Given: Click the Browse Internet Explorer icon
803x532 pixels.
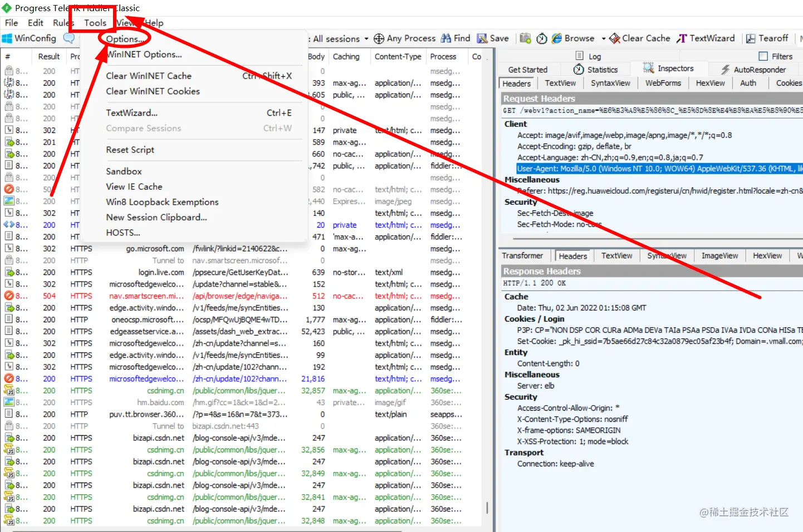Looking at the screenshot, I should coord(556,38).
